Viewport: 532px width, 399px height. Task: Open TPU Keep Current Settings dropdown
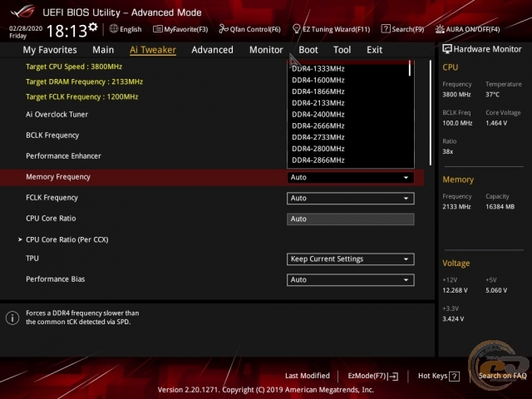[x=351, y=259]
